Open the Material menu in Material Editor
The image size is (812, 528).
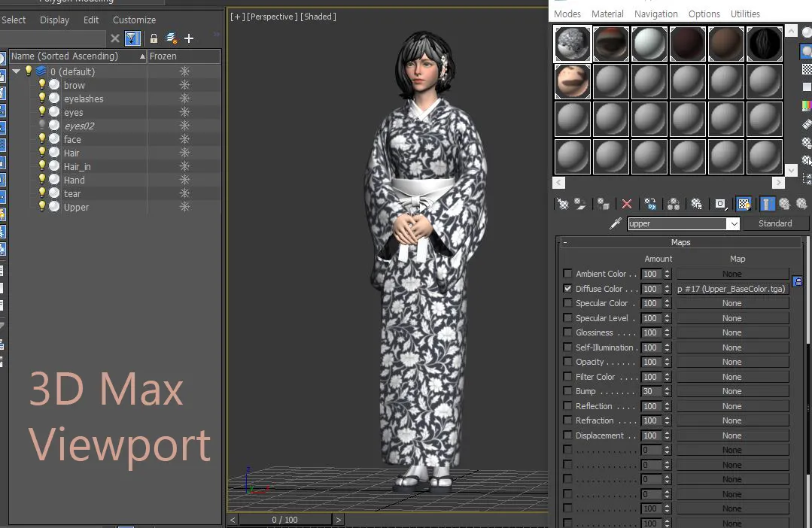pyautogui.click(x=607, y=13)
